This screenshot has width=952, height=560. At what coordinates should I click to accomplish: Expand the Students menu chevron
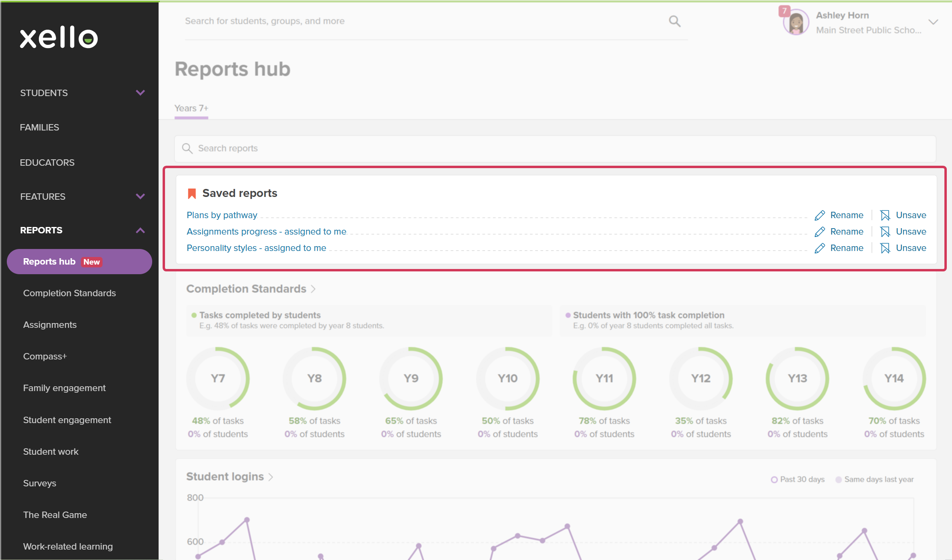click(140, 93)
